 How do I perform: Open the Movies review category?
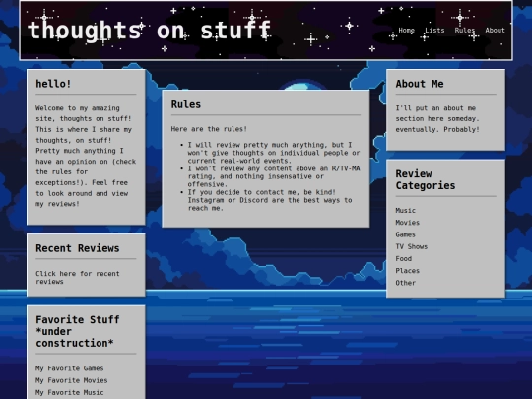click(x=407, y=223)
